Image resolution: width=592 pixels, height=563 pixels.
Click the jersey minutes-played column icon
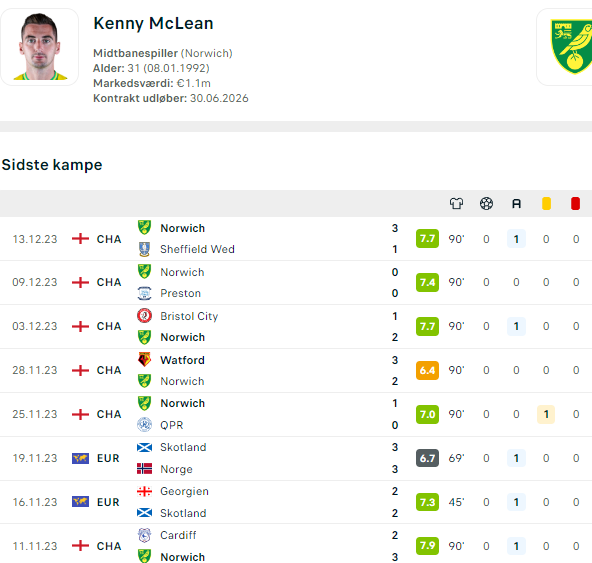(456, 204)
